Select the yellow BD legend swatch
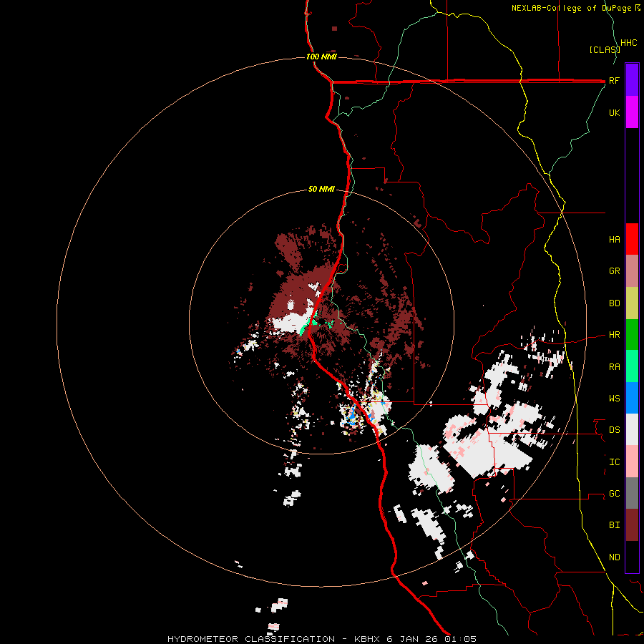644x644 pixels. pyautogui.click(x=632, y=303)
